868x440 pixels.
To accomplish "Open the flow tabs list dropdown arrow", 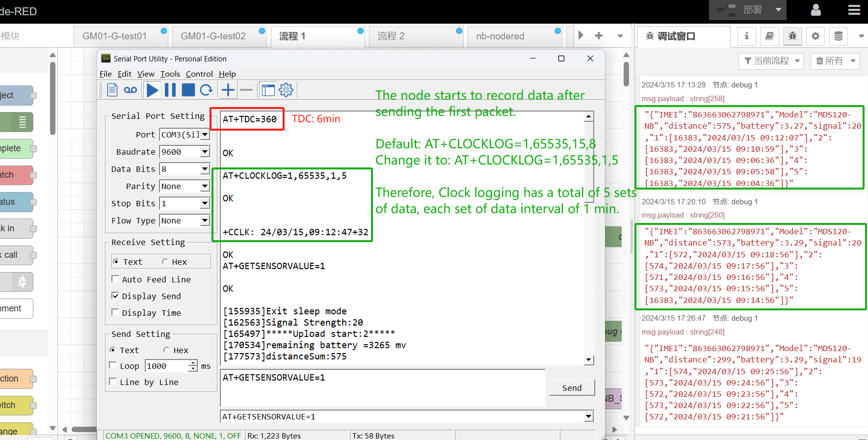I will coord(620,36).
